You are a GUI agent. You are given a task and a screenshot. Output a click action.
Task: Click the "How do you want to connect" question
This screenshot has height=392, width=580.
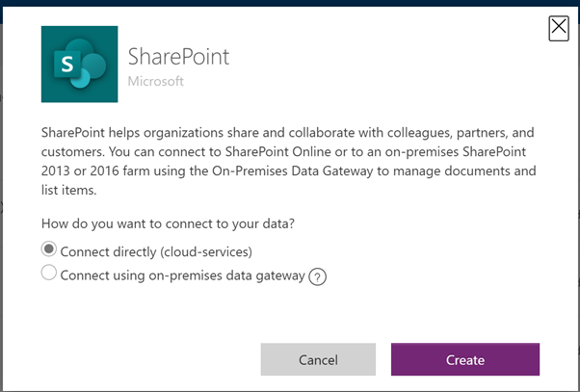pos(166,223)
